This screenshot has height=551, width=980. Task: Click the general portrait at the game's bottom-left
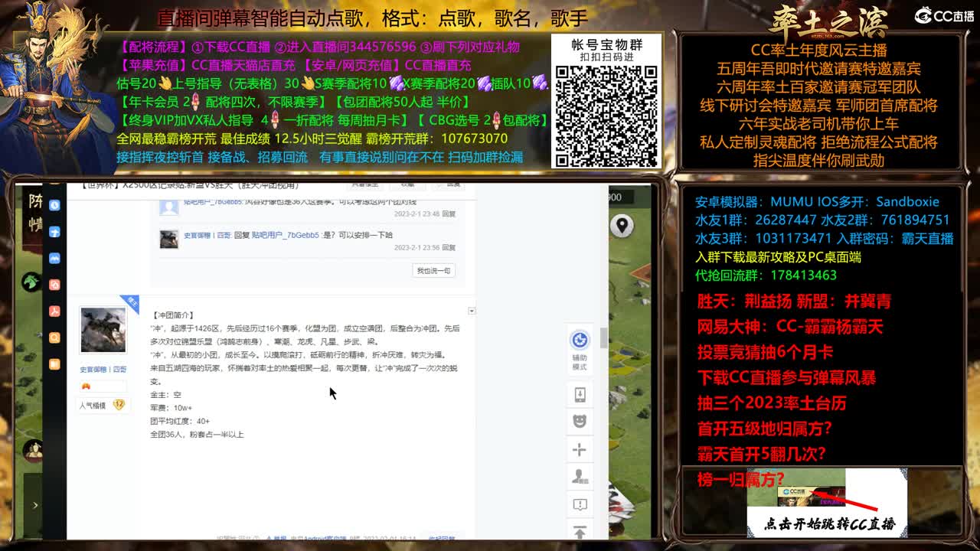tap(33, 452)
